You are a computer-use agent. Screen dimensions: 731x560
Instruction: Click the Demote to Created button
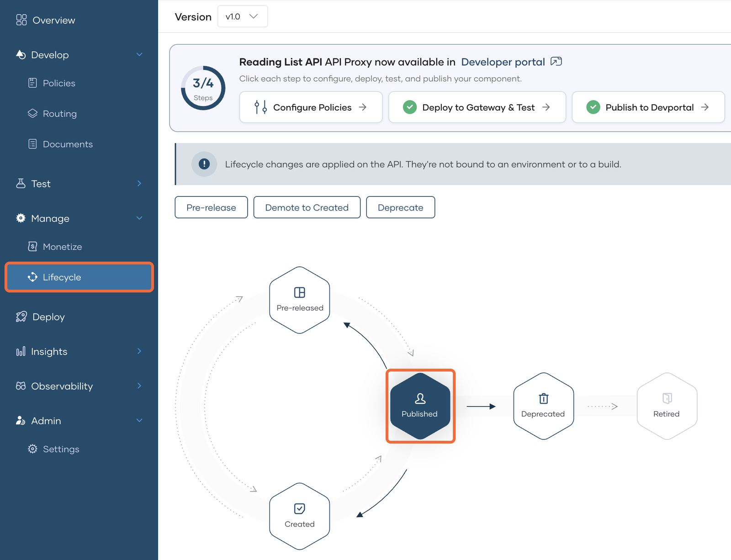point(307,207)
